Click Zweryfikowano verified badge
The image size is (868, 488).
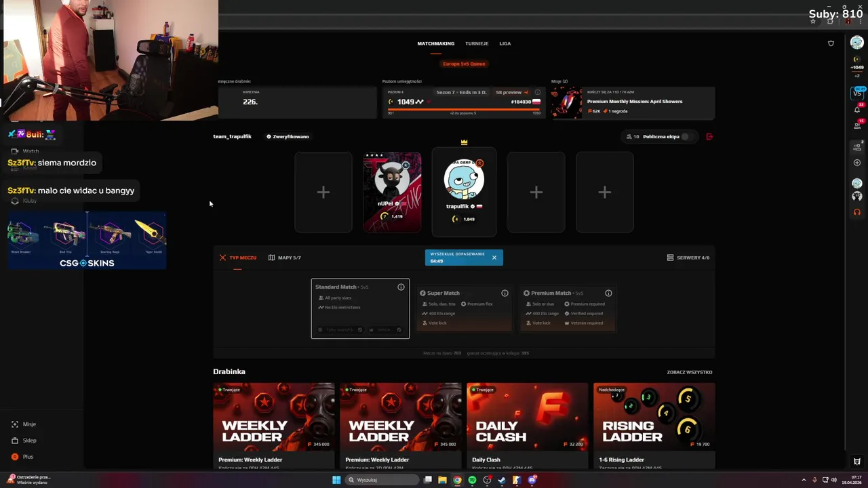[x=288, y=136]
